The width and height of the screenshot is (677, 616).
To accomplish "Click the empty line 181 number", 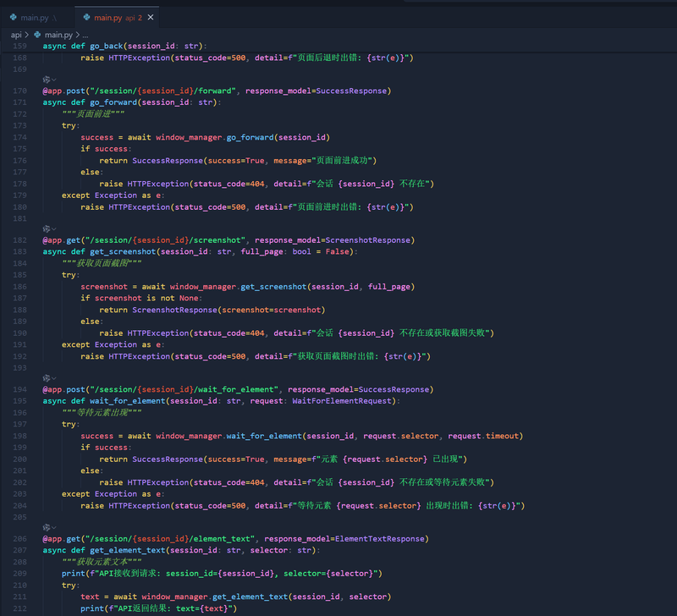I will [19, 219].
